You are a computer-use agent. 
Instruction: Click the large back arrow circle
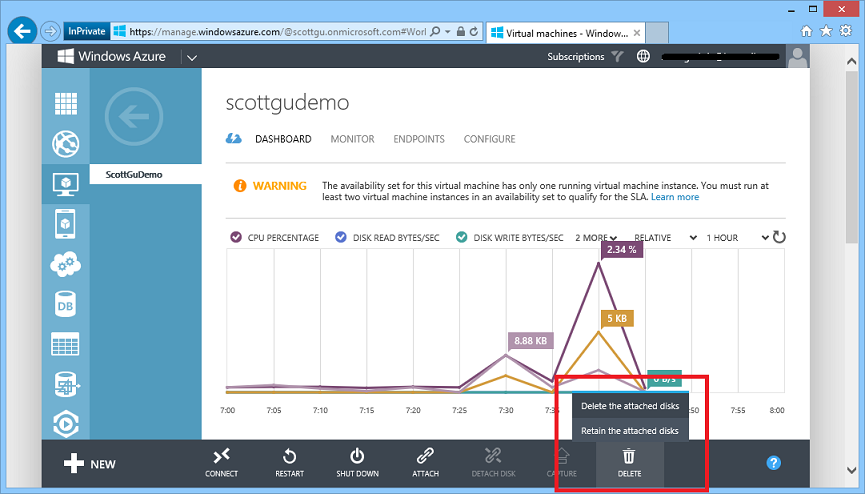point(134,116)
